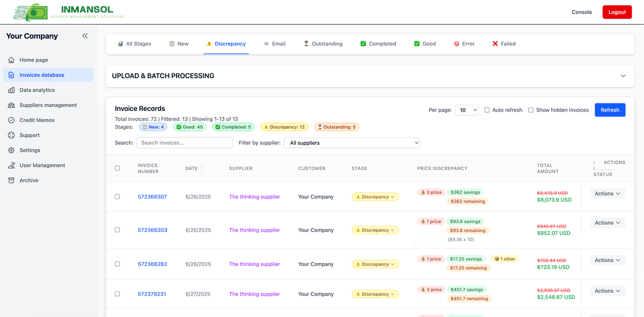This screenshot has width=644, height=317.
Task: Open invoice 572379231 details link
Action: tap(152, 294)
